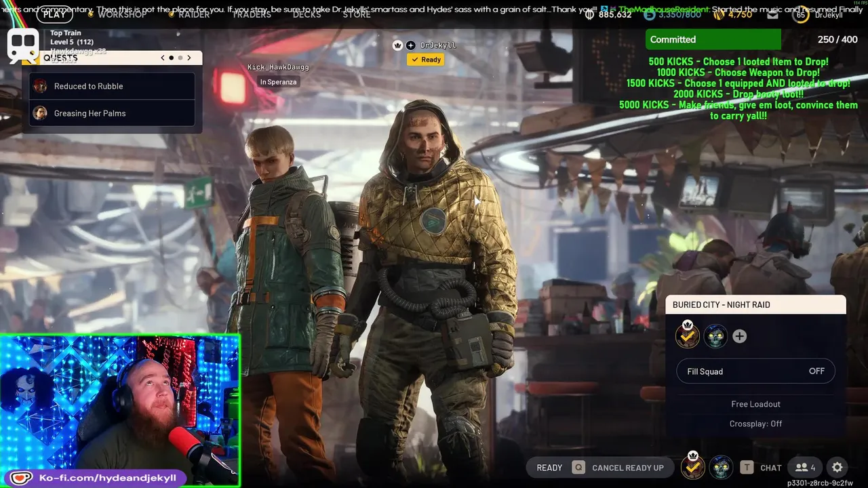Select Kick_HawkDawgg player name label
Screen dimensions: 868x488
278,67
